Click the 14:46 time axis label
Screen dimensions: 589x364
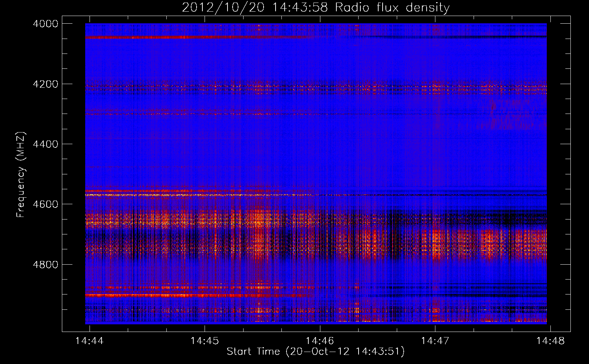(x=320, y=341)
